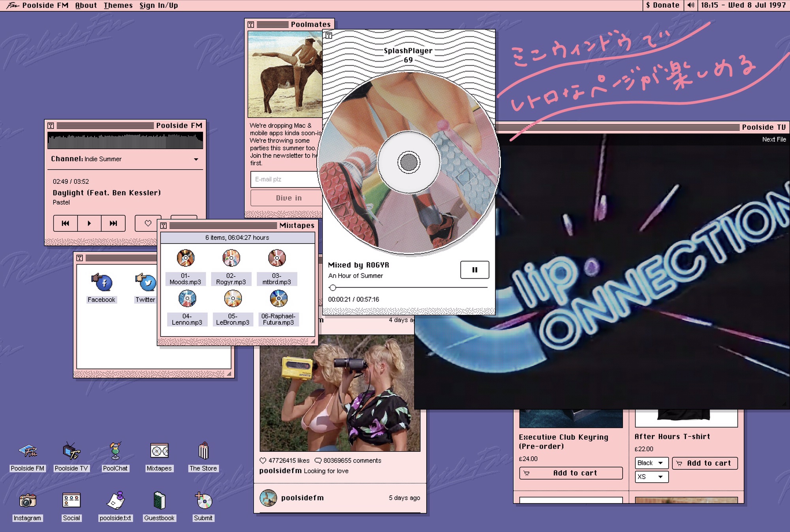Open the Black color dropdown for T-shirt
Viewport: 790px width, 532px height.
pos(651,463)
